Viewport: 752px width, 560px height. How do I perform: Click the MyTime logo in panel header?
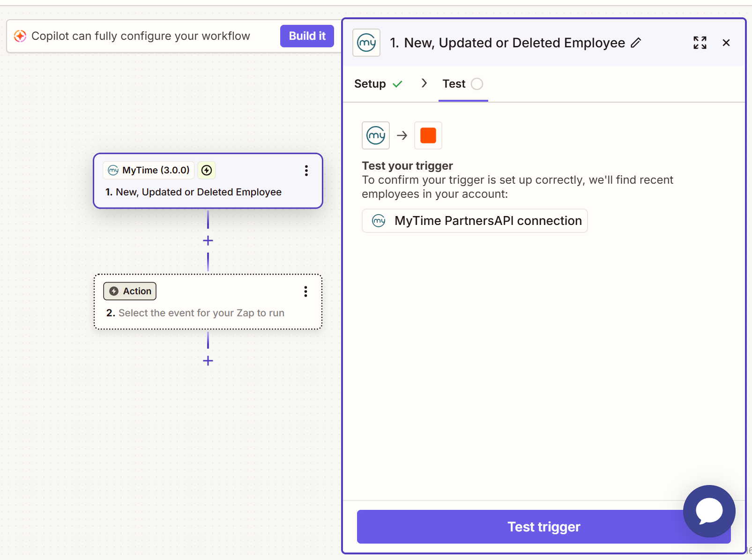(366, 43)
